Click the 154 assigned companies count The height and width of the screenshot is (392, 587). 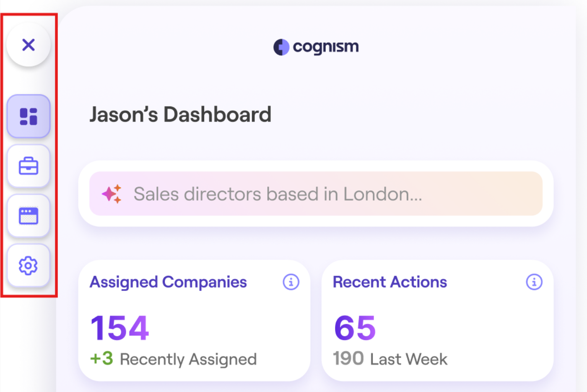pos(120,328)
